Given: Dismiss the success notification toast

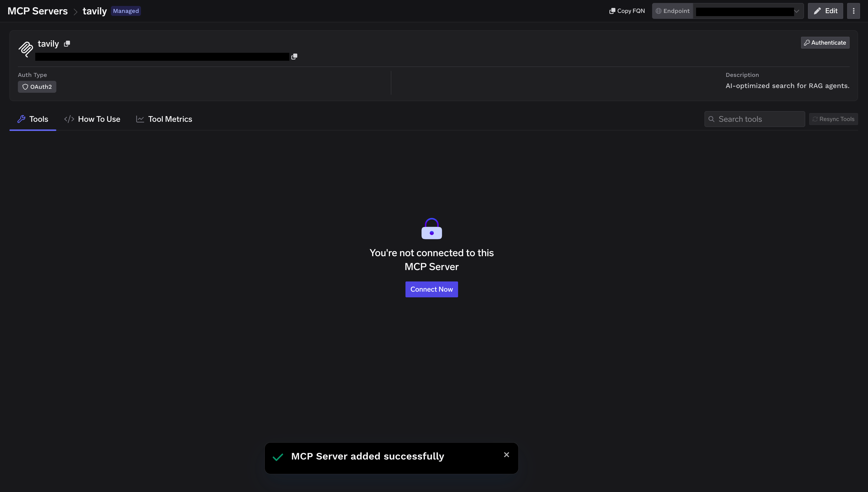Looking at the screenshot, I should [x=506, y=455].
